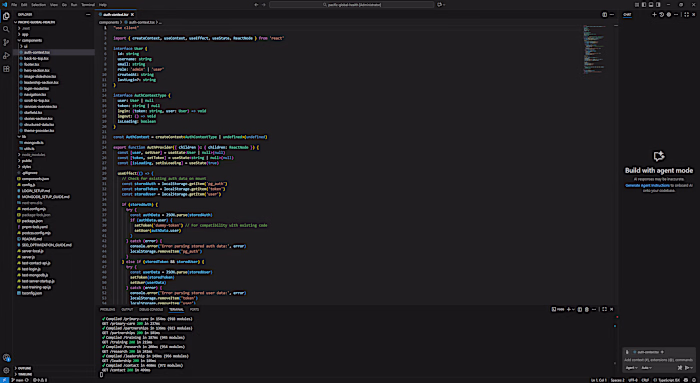Click Generate Agent Instructions link
The height and width of the screenshot is (383, 700).
point(647,185)
